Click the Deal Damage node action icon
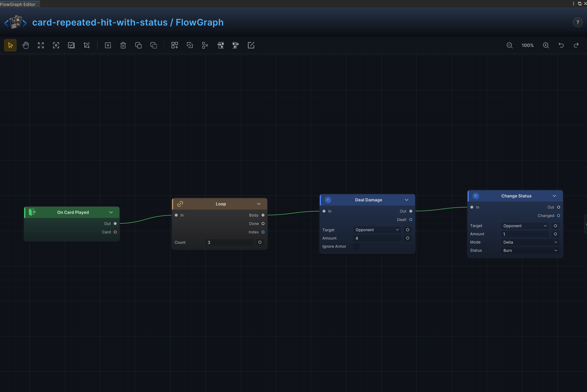The width and height of the screenshot is (587, 392). tap(328, 200)
